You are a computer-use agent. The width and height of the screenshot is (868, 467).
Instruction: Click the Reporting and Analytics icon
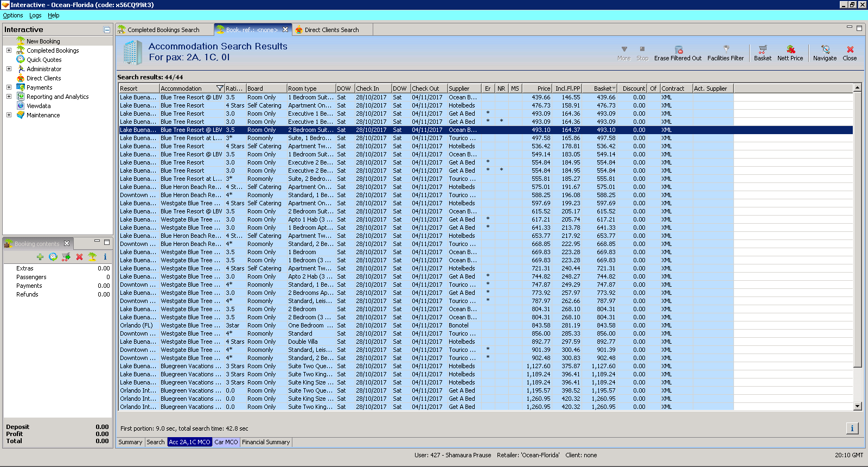tap(21, 96)
